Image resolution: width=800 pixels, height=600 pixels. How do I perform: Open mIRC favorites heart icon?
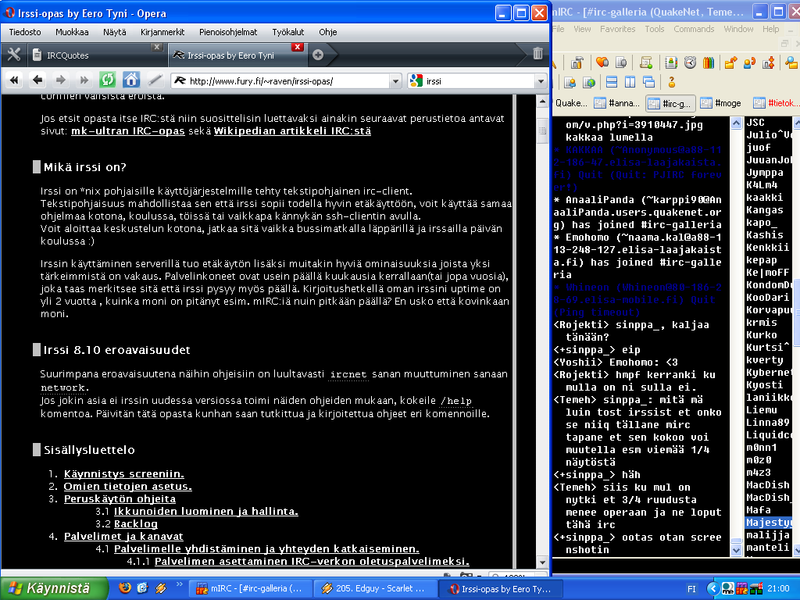(603, 63)
